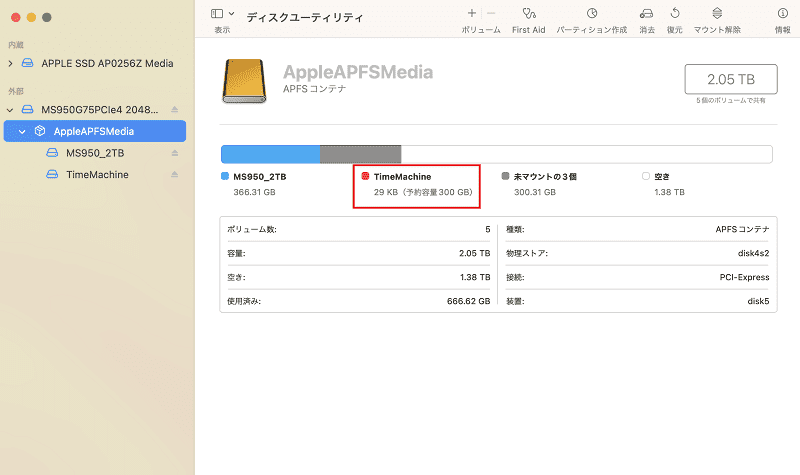Screen dimensions: 800x475
Task: Click the 666.62 GB used value
Action: click(468, 302)
